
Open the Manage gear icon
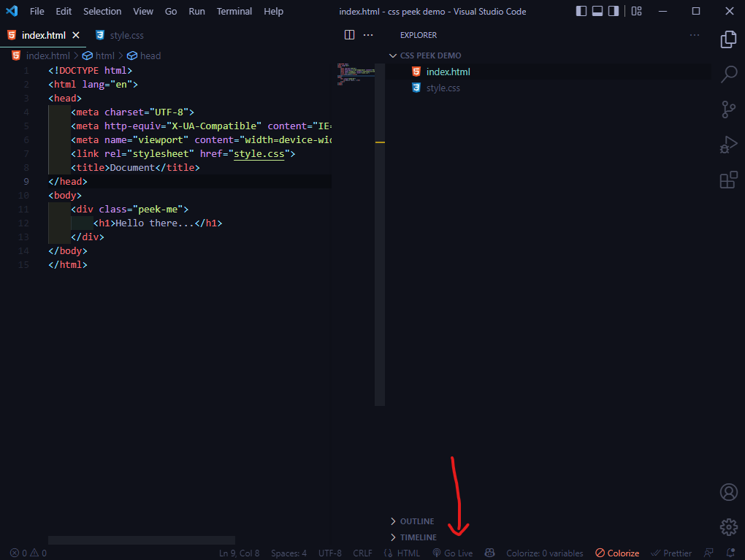(x=728, y=526)
